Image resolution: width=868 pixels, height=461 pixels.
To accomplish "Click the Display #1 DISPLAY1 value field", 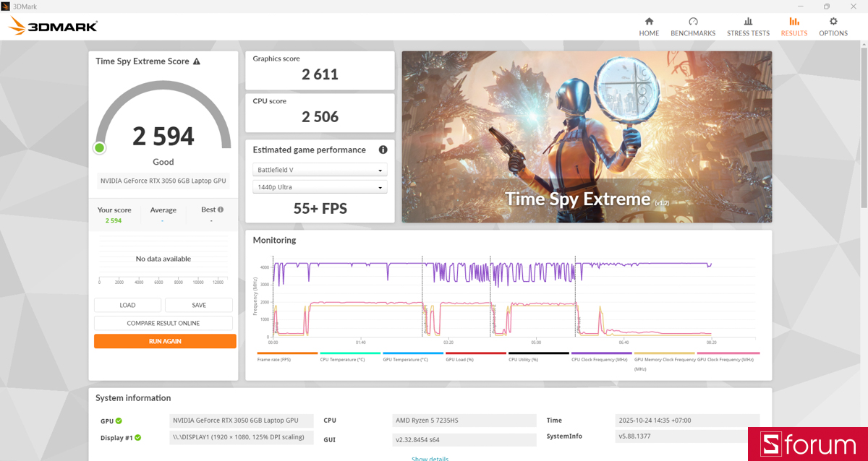I will point(242,437).
